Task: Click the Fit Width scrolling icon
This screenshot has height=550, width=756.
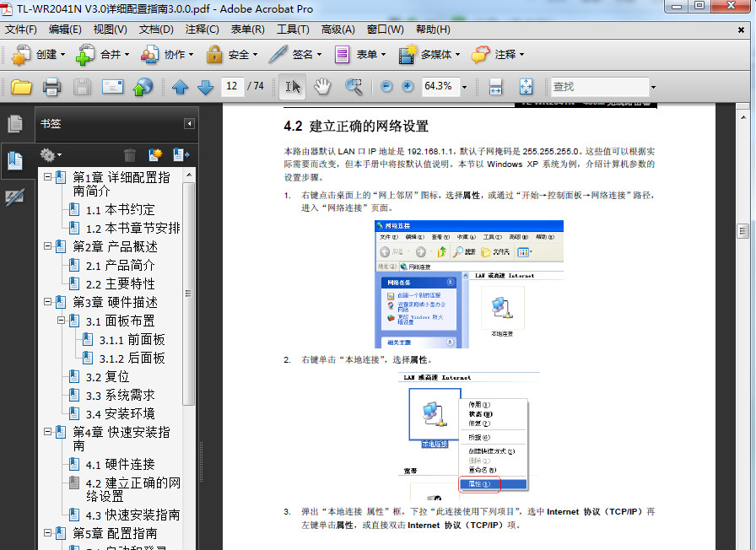Action: [x=495, y=87]
